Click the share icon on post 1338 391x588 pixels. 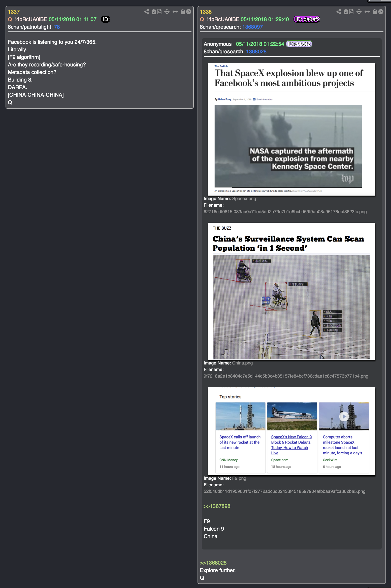pos(339,12)
